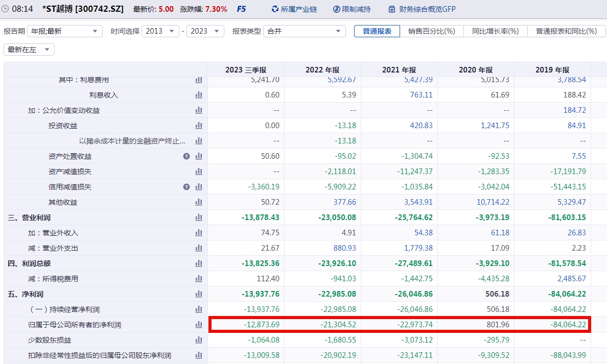Expand the start year 2013 dropdown

(x=160, y=31)
